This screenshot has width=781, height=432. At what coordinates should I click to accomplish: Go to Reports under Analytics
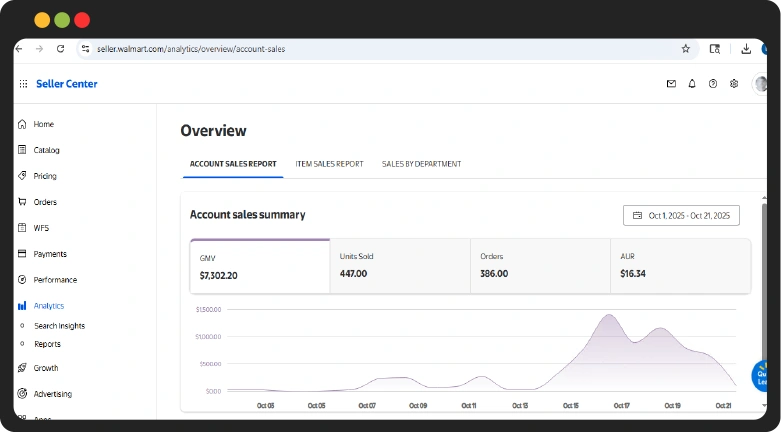(47, 344)
